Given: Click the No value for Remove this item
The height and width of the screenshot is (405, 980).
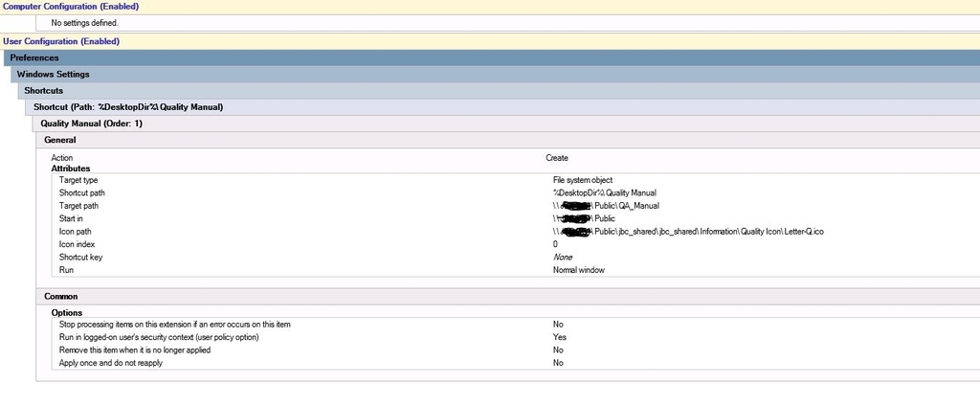Looking at the screenshot, I should click(x=558, y=350).
